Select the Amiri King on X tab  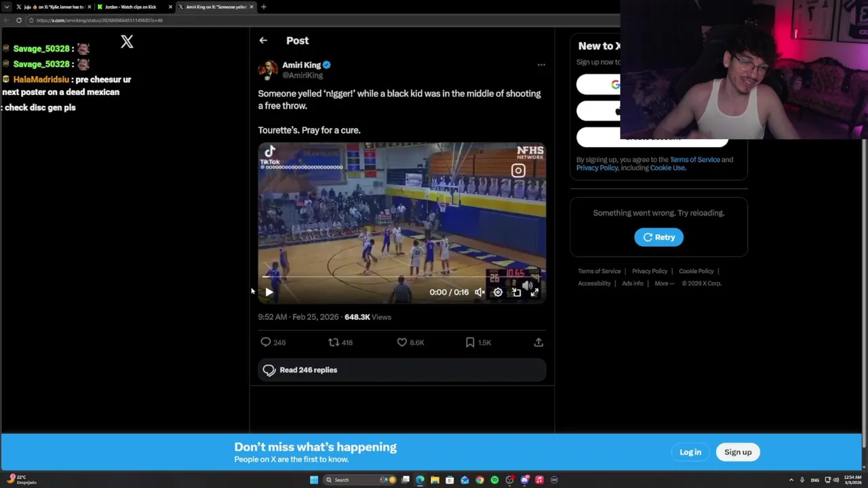click(x=216, y=7)
